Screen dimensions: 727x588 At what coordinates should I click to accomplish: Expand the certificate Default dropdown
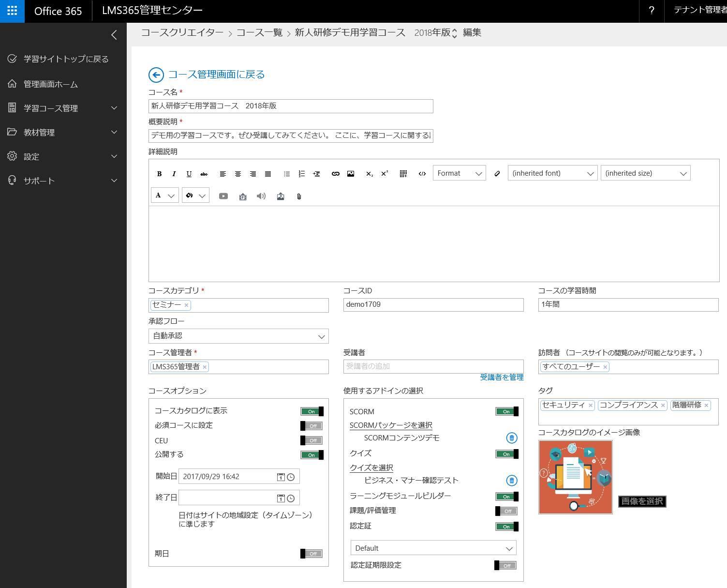pyautogui.click(x=433, y=548)
